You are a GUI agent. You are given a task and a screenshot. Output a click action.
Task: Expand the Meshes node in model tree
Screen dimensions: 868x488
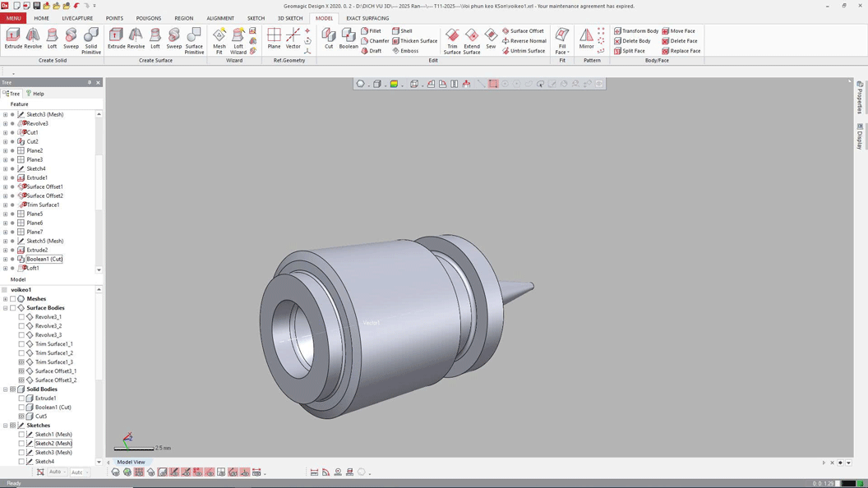point(5,299)
